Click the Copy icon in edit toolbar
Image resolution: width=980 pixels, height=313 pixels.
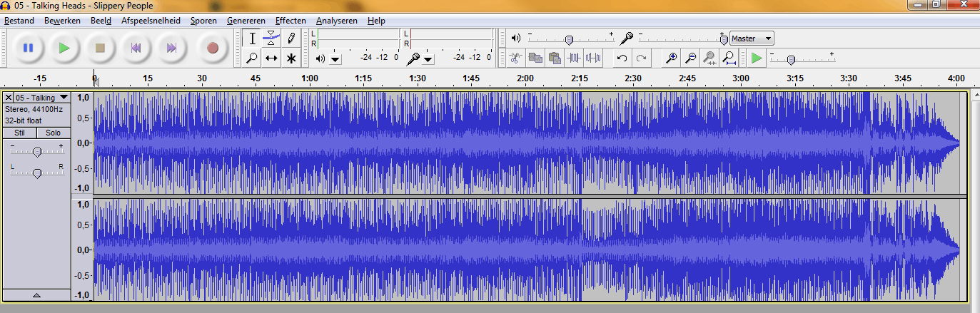click(x=535, y=58)
